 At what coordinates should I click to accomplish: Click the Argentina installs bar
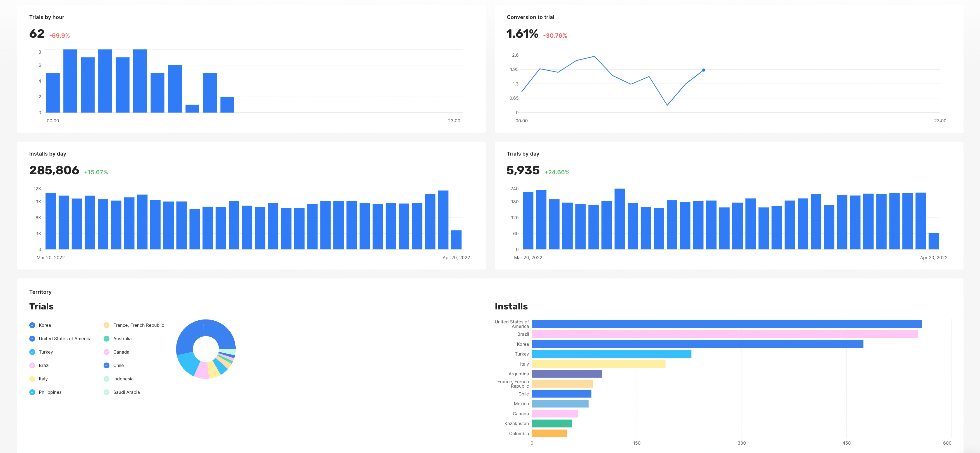click(567, 374)
